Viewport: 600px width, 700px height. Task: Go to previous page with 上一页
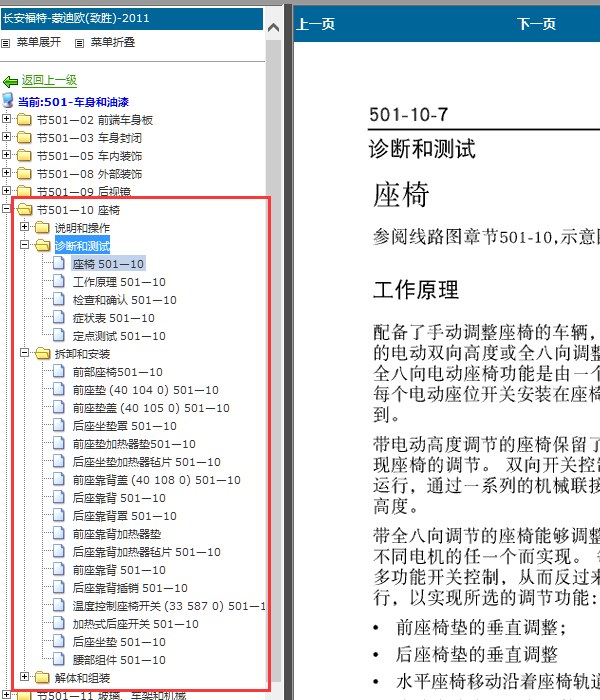[x=316, y=24]
